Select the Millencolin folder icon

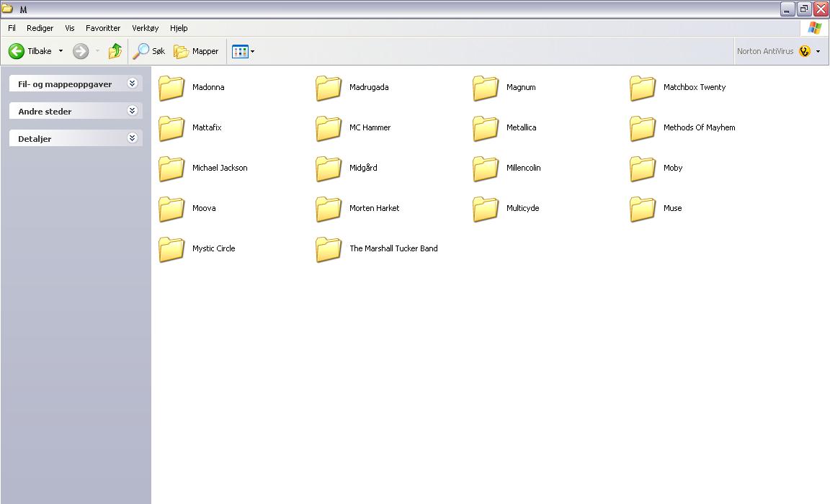click(486, 168)
